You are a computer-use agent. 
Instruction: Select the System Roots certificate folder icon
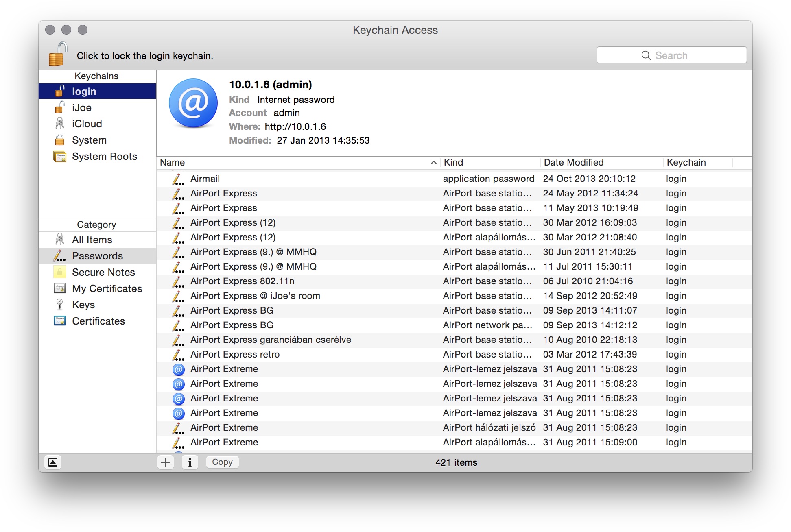tap(60, 156)
